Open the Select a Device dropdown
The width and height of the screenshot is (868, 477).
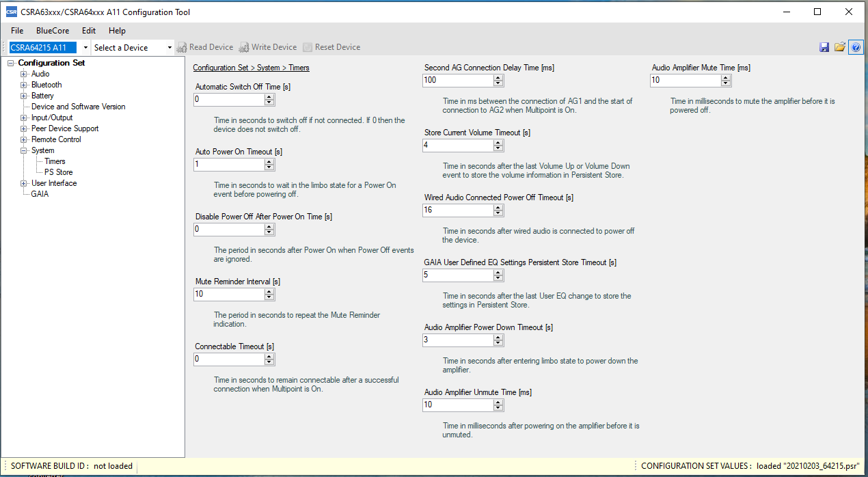(169, 48)
